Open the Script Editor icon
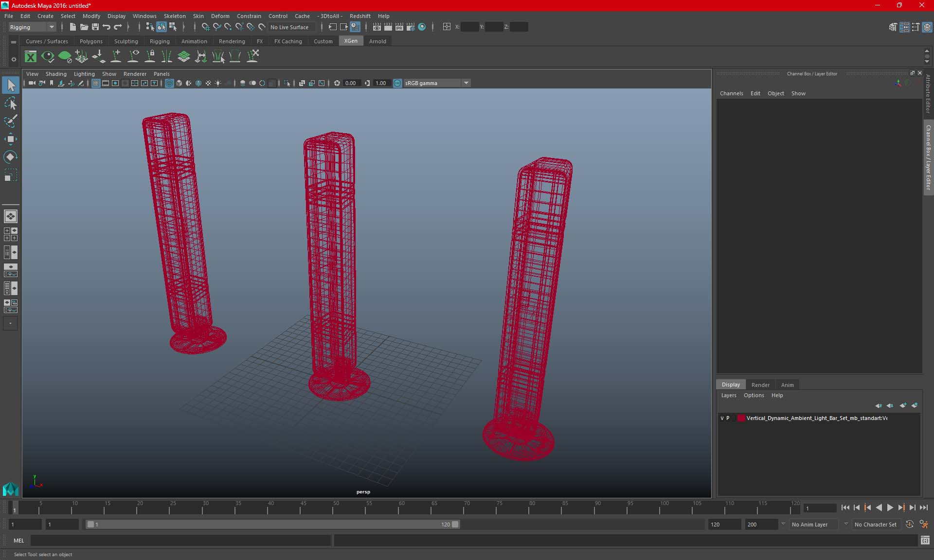The width and height of the screenshot is (934, 560). tap(925, 541)
